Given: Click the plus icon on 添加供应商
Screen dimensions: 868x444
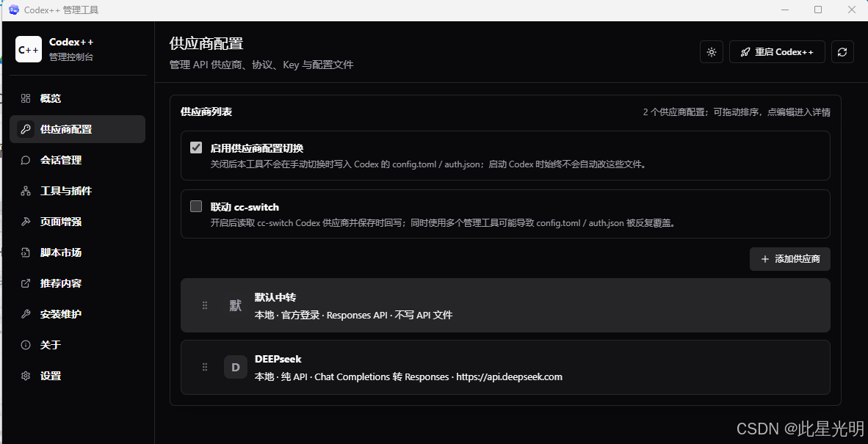Looking at the screenshot, I should tap(765, 259).
